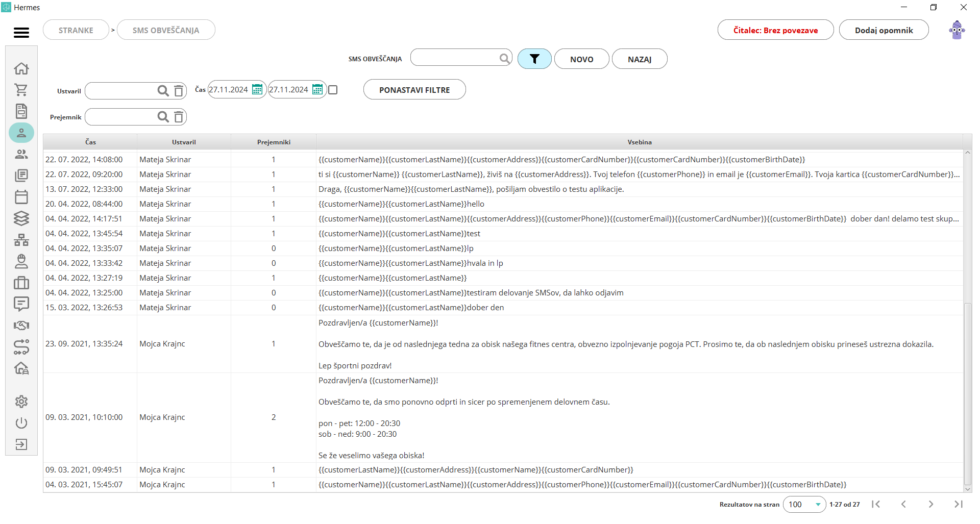Image resolution: width=980 pixels, height=524 pixels.
Task: Select row dated 22. 07. 2022, 14:08:00
Action: 503,160
